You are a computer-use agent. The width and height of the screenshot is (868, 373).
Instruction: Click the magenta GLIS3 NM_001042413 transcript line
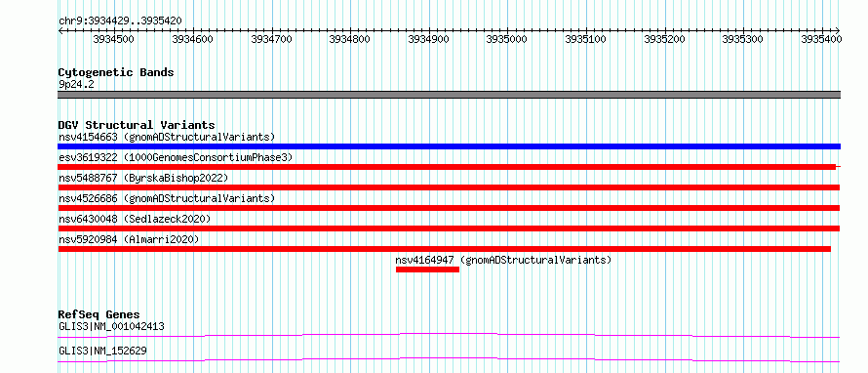pyautogui.click(x=449, y=335)
